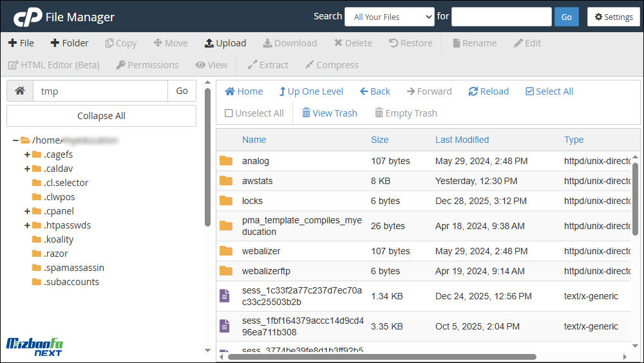Collapse the /home root tree node
Viewport: 644px width, 363px height.
15,140
